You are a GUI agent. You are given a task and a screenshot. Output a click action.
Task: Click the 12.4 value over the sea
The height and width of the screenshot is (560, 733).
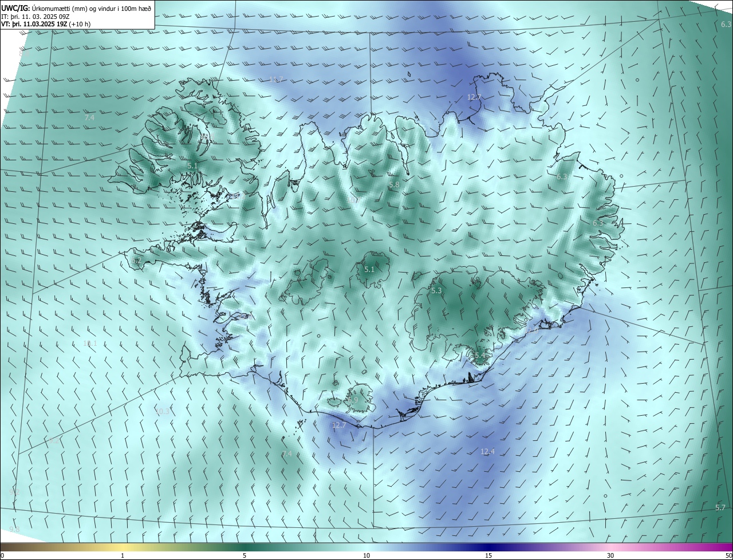[x=487, y=452]
